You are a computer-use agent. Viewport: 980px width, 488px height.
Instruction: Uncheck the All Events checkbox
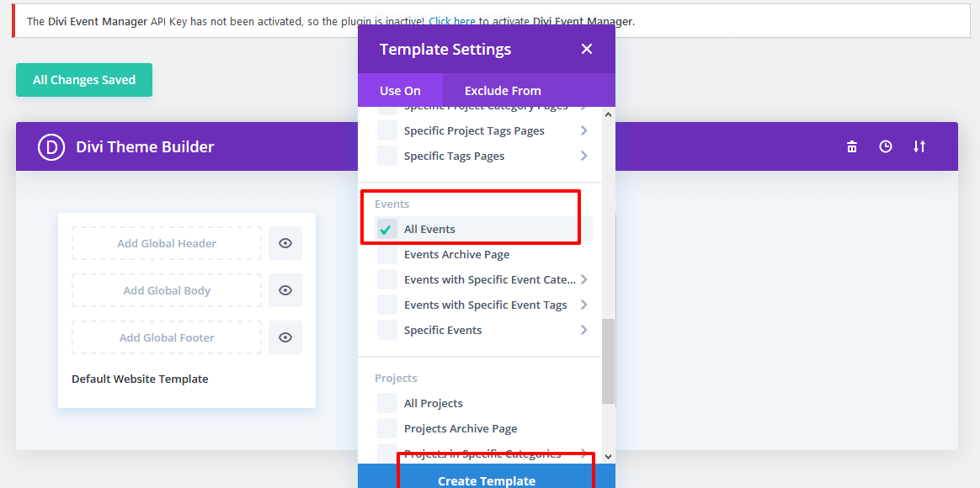(x=387, y=230)
